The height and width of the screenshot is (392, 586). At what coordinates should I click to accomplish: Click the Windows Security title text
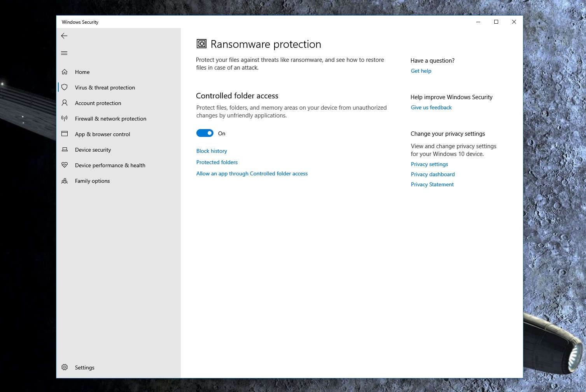point(80,22)
